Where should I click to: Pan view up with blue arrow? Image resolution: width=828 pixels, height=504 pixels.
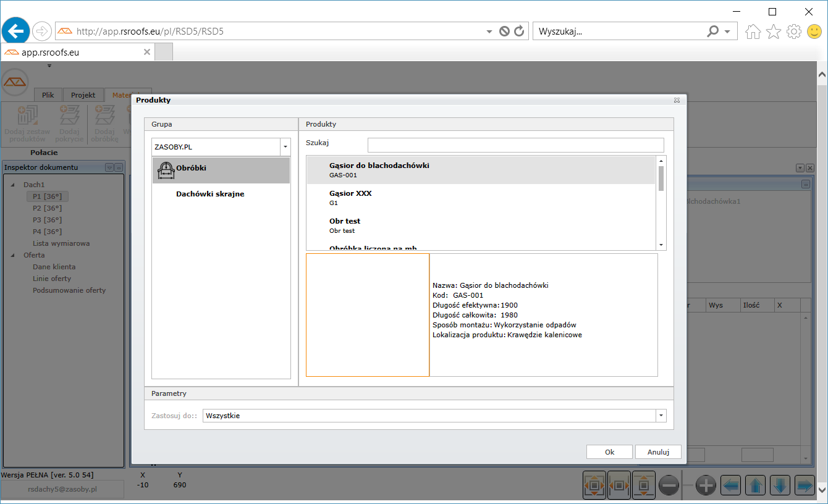[755, 485]
